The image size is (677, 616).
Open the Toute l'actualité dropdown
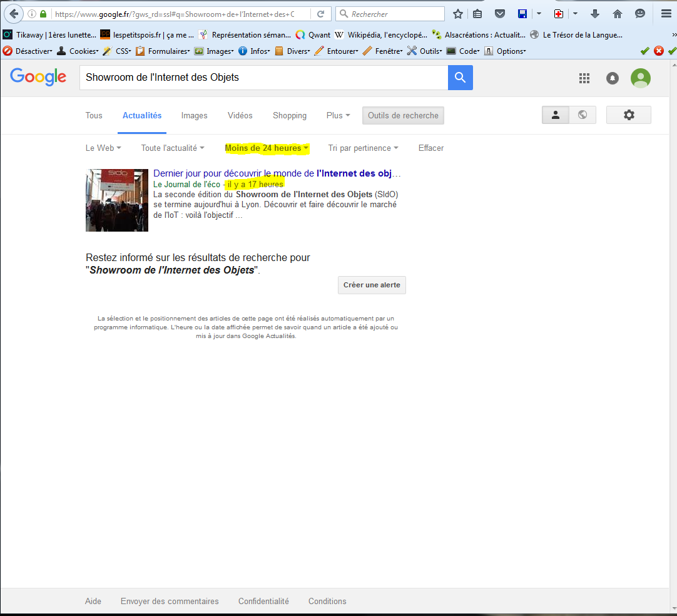point(173,148)
